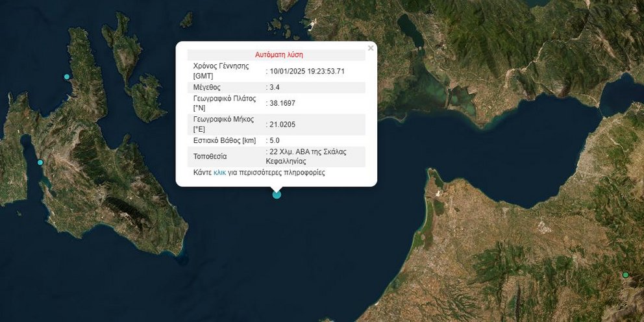This screenshot has height=322, width=644.
Task: Click the longitude value 21.0205
Action: (x=283, y=124)
